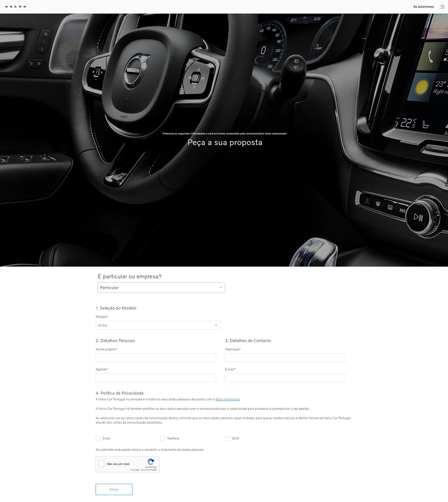Open the 'É particular ou empresa?' dropdown
This screenshot has width=448, height=502.
click(161, 287)
